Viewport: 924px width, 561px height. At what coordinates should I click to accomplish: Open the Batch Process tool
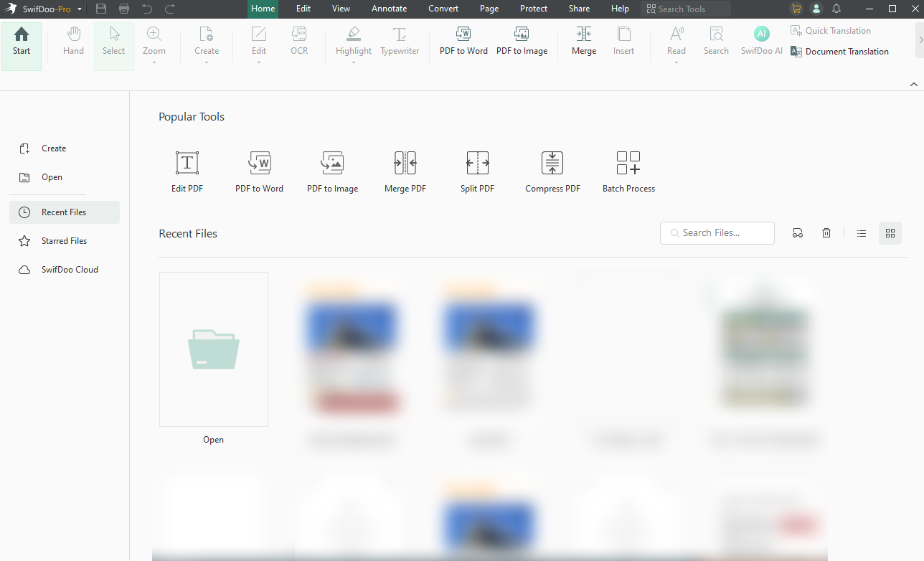point(628,164)
